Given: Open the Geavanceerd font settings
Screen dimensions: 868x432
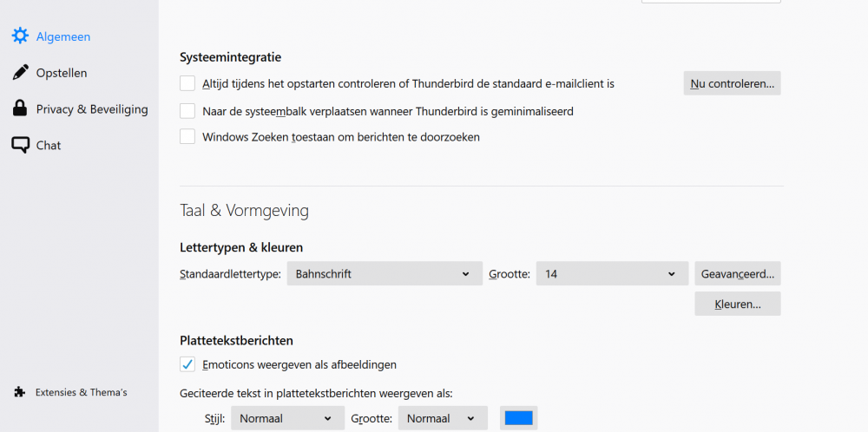Looking at the screenshot, I should pos(737,274).
